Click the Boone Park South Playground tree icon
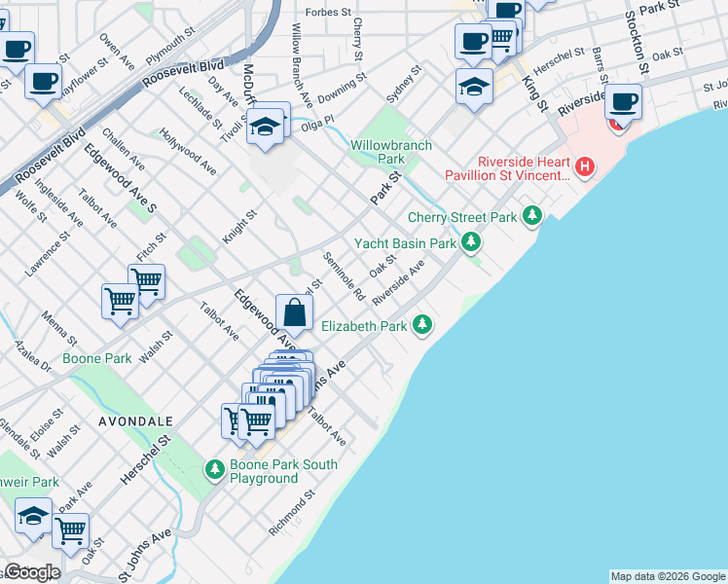728x584 pixels. [214, 469]
